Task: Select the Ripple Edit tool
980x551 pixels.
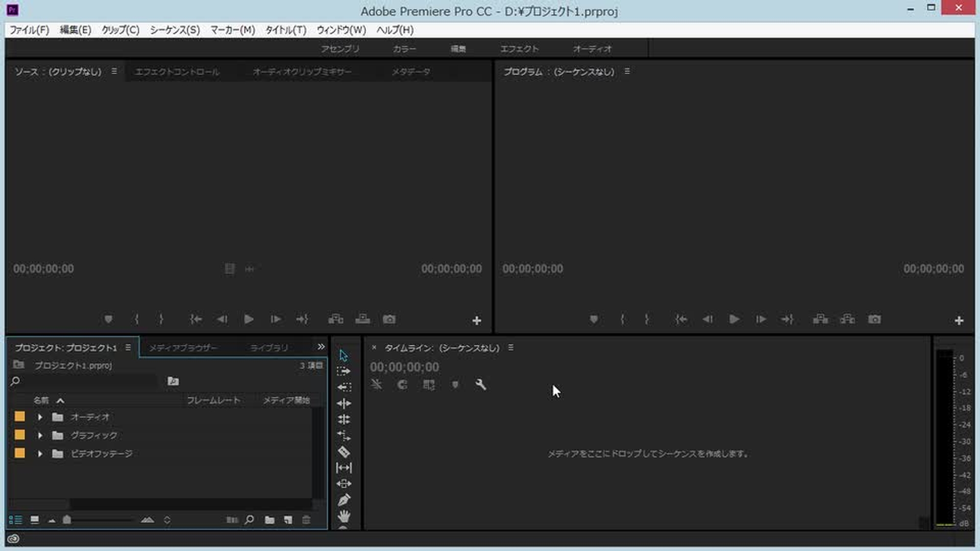Action: [344, 404]
